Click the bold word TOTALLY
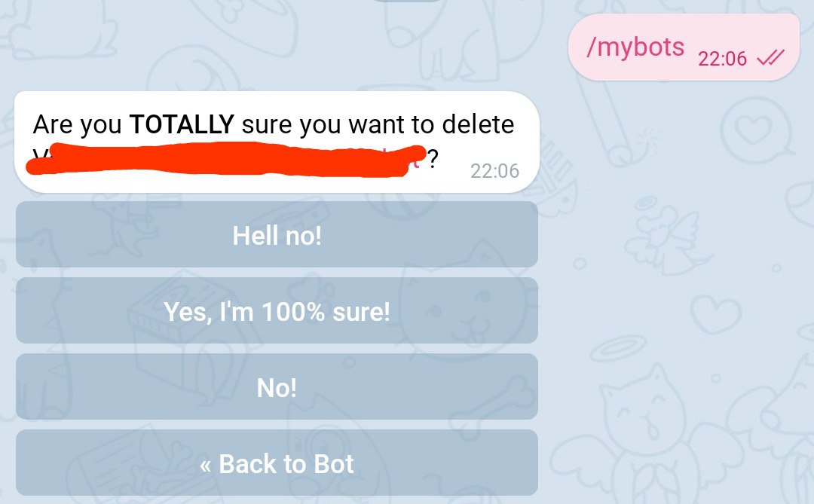The width and height of the screenshot is (814, 504). click(x=182, y=124)
